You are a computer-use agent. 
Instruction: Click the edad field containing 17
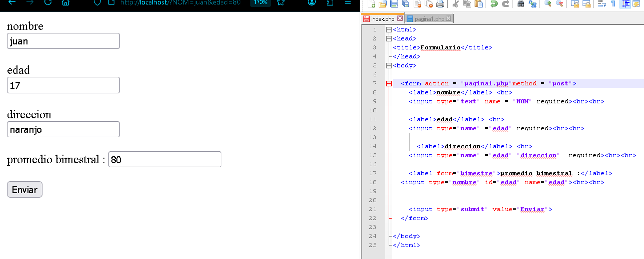coord(63,85)
